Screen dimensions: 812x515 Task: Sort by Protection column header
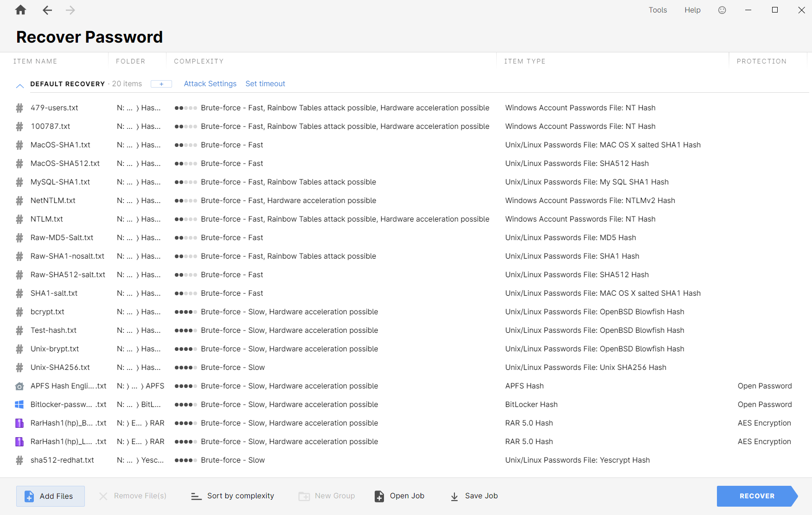click(x=761, y=61)
